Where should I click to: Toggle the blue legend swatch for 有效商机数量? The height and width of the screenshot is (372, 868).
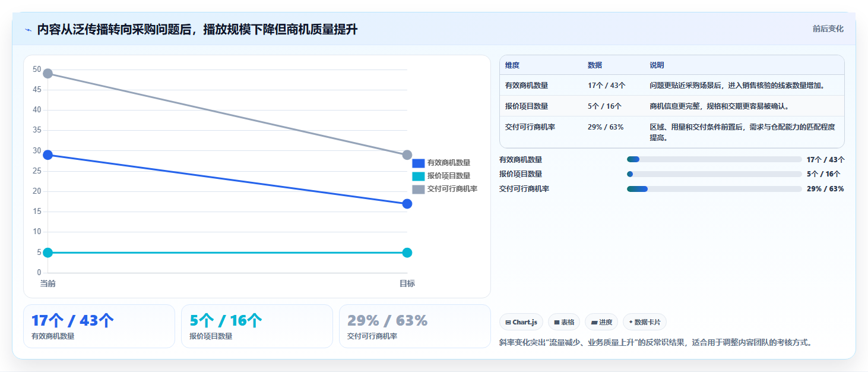pyautogui.click(x=419, y=163)
